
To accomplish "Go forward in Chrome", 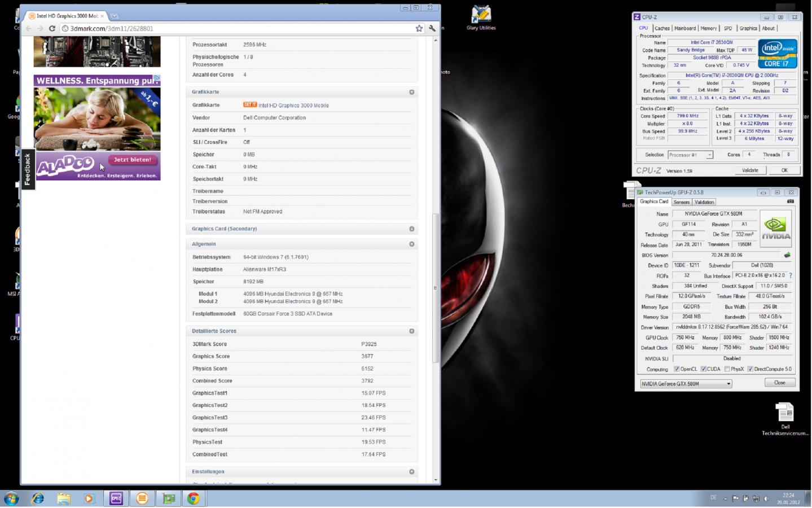I will [x=40, y=28].
